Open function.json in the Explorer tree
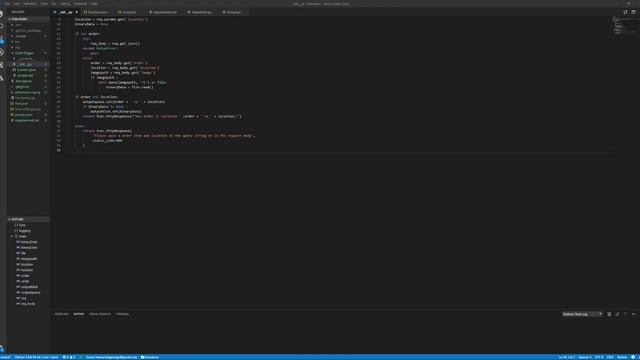Image resolution: width=640 pixels, height=360 pixels. 28,70
